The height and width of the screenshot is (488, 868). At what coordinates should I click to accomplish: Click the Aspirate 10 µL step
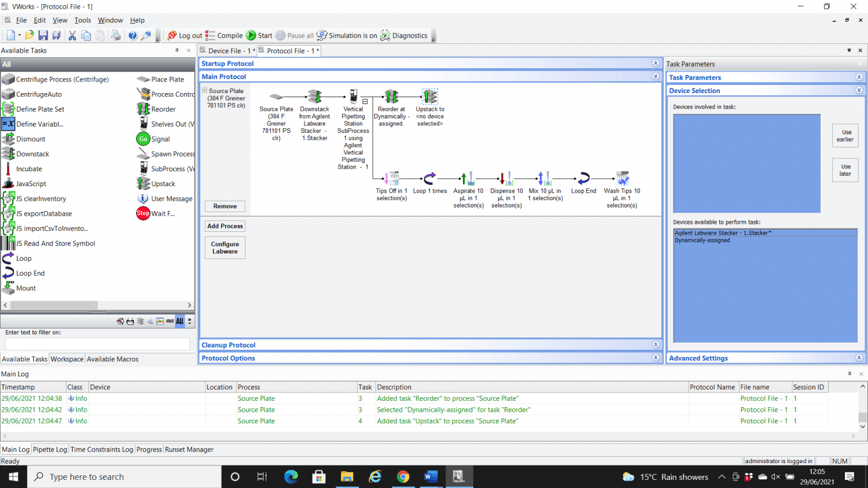(468, 190)
